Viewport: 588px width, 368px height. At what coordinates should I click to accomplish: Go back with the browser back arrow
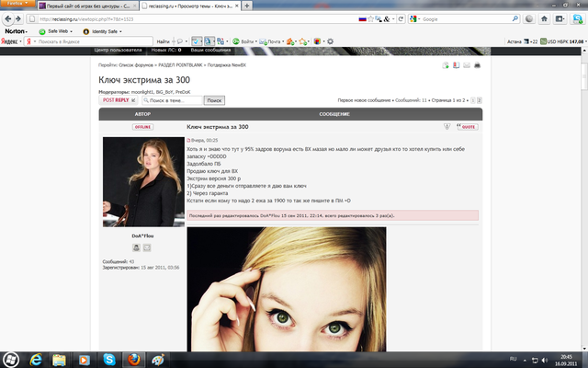pos(8,18)
